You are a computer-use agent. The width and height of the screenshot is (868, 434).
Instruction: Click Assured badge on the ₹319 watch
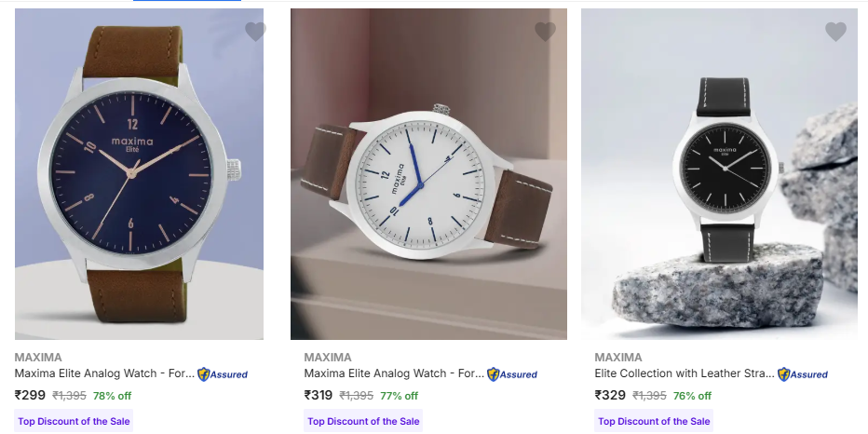pos(512,374)
